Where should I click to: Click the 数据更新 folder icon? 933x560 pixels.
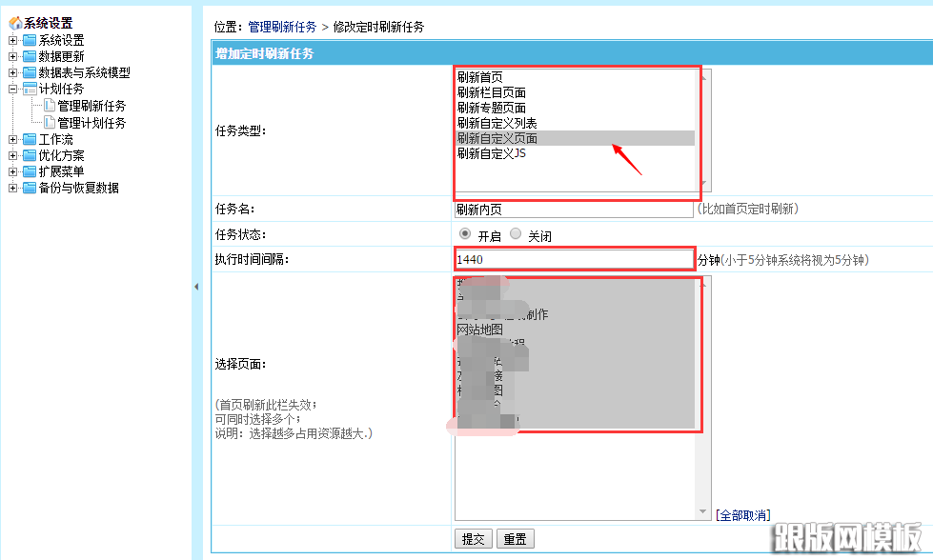pos(29,56)
